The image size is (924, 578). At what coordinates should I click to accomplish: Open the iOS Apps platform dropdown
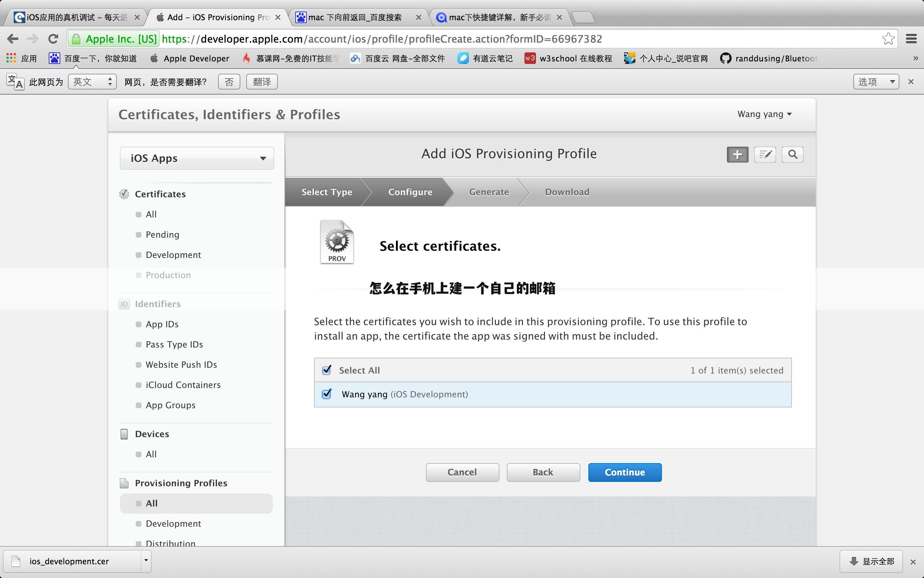197,158
